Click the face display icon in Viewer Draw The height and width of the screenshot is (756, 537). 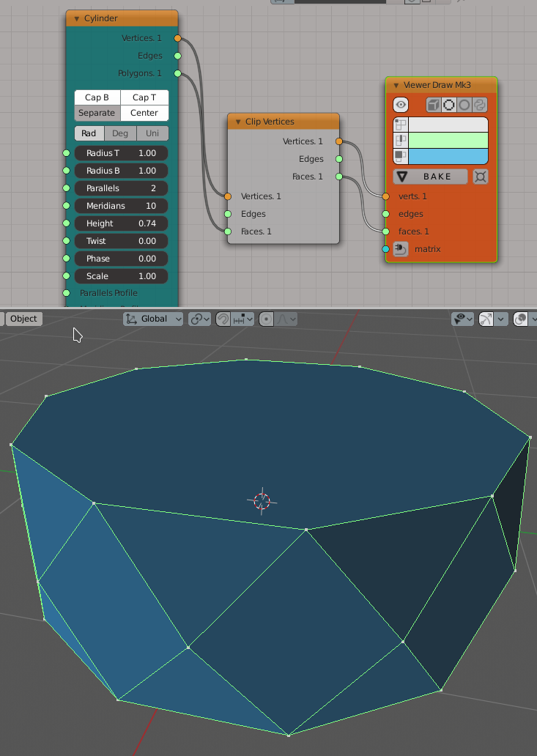click(x=401, y=157)
